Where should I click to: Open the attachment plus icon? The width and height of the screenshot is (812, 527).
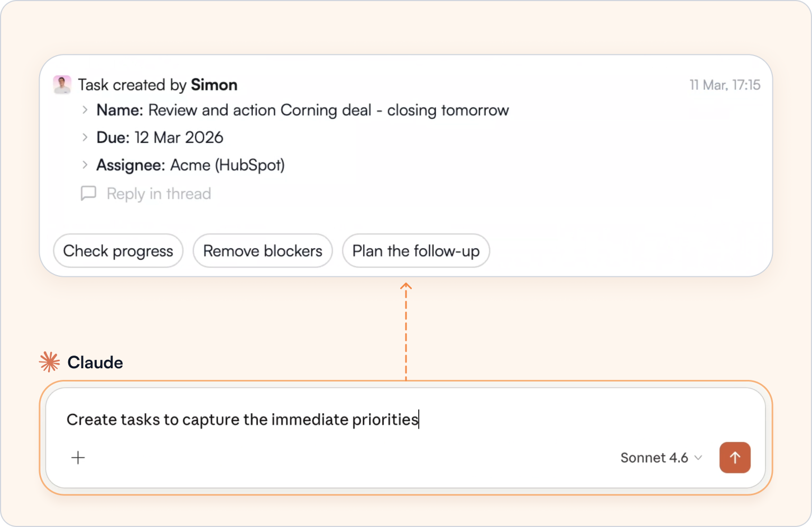(78, 457)
